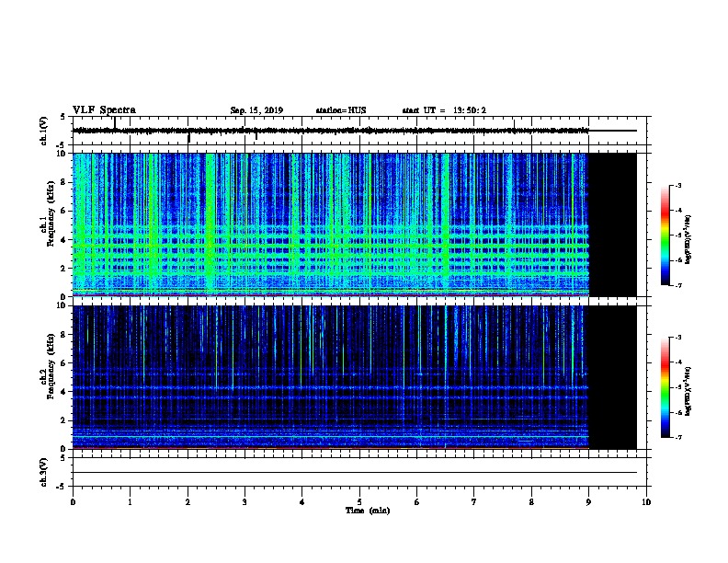Click time axis tick label '7'

(474, 502)
